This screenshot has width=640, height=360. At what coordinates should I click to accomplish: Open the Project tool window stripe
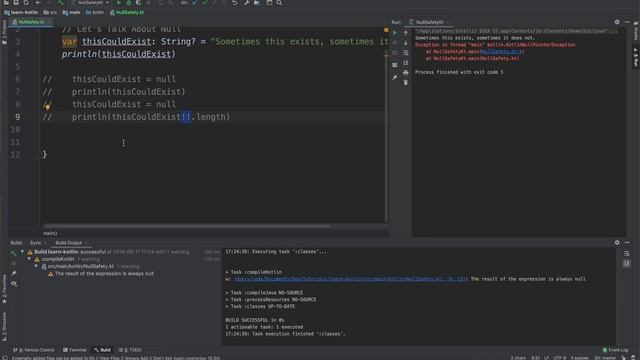point(4,32)
